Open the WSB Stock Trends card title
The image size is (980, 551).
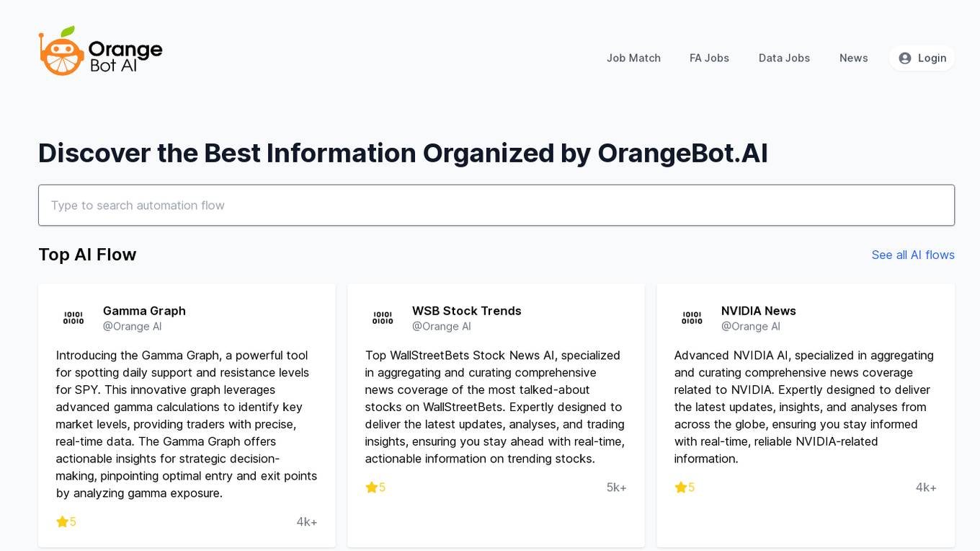tap(466, 311)
